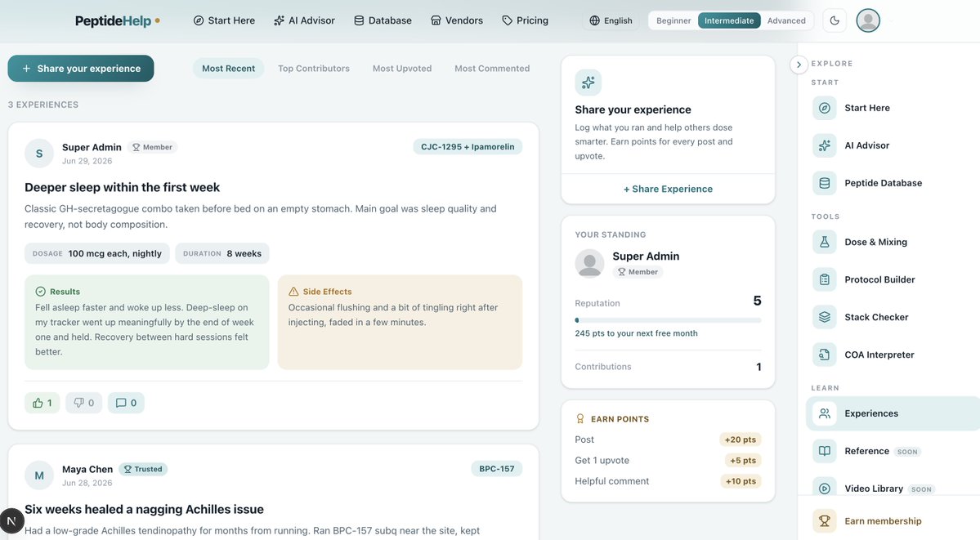Click the teal Share your experience button
980x540 pixels.
point(81,68)
